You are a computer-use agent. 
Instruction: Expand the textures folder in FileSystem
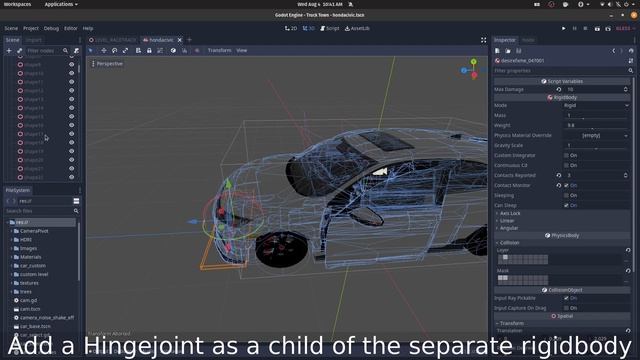11,283
